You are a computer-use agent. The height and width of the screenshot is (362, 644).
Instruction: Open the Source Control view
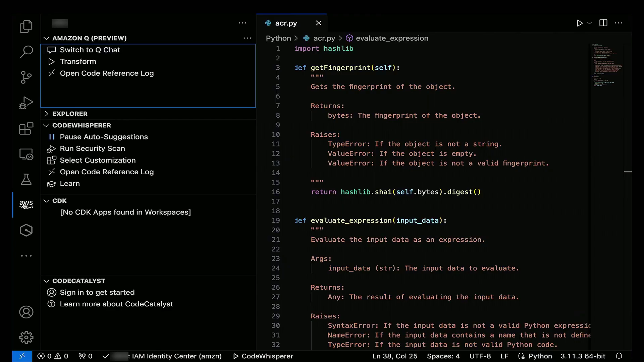26,77
